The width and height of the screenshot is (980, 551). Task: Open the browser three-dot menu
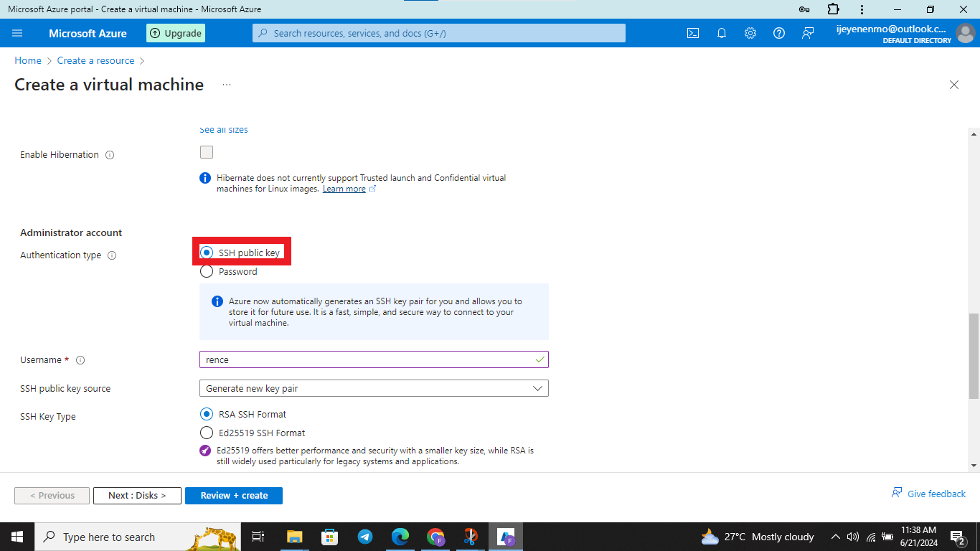pyautogui.click(x=862, y=9)
